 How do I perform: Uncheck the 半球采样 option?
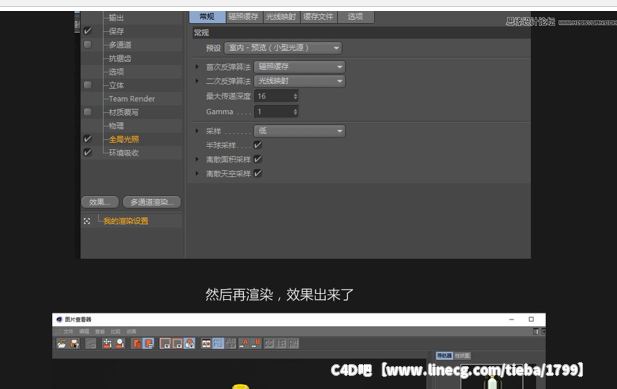point(258,145)
